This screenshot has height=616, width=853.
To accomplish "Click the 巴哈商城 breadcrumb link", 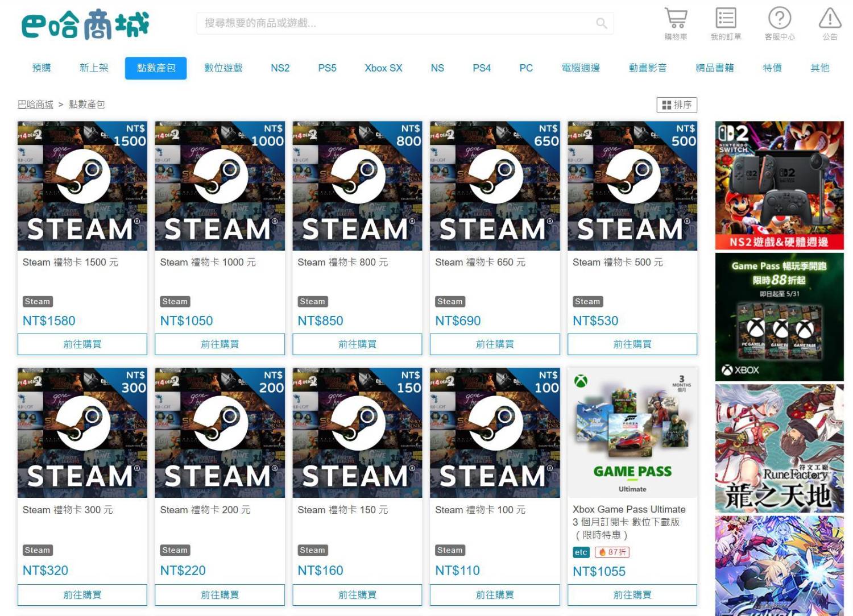I will [x=35, y=105].
